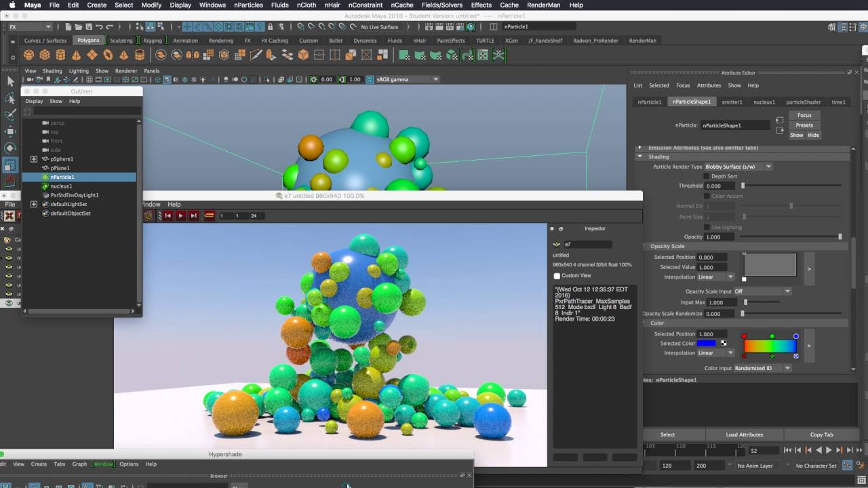Click the Opacity slider
Viewport: 868px width, 488px height.
792,237
